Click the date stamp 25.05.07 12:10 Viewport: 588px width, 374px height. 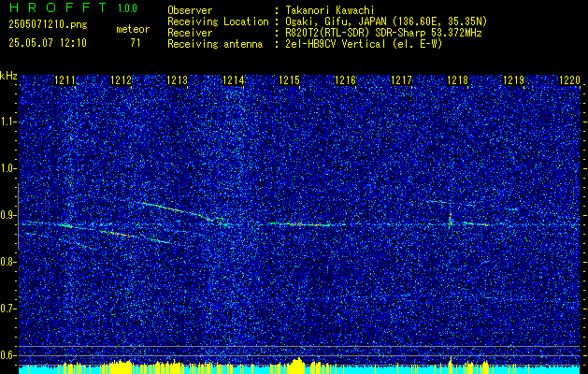(48, 43)
